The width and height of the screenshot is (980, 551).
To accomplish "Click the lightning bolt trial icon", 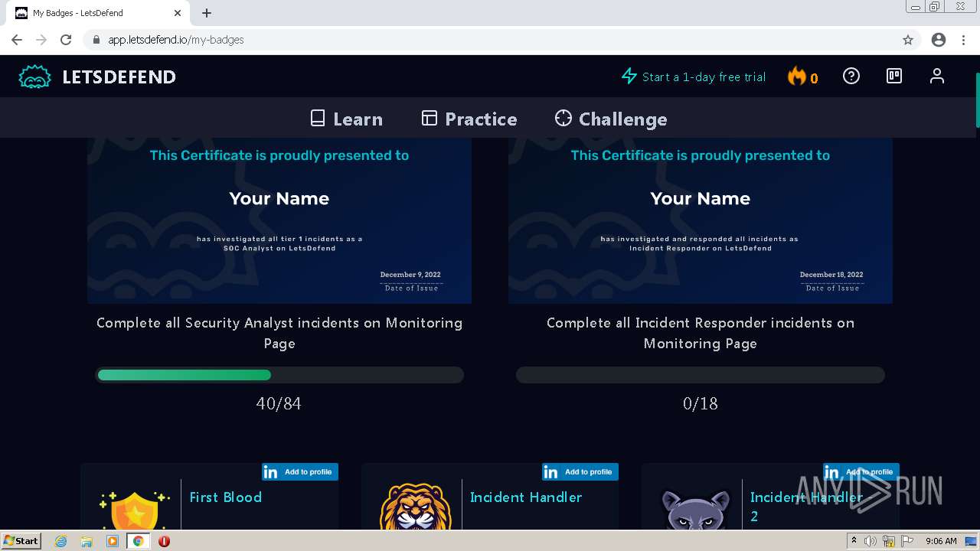I will 629,77.
